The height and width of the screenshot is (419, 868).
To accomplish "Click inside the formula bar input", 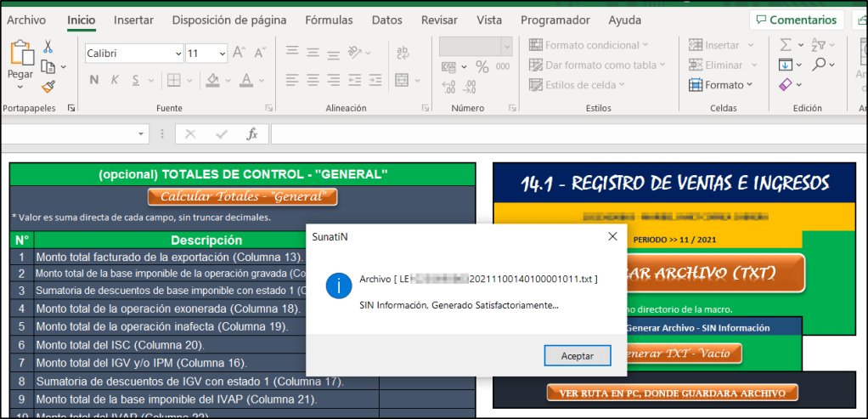I will coord(561,134).
